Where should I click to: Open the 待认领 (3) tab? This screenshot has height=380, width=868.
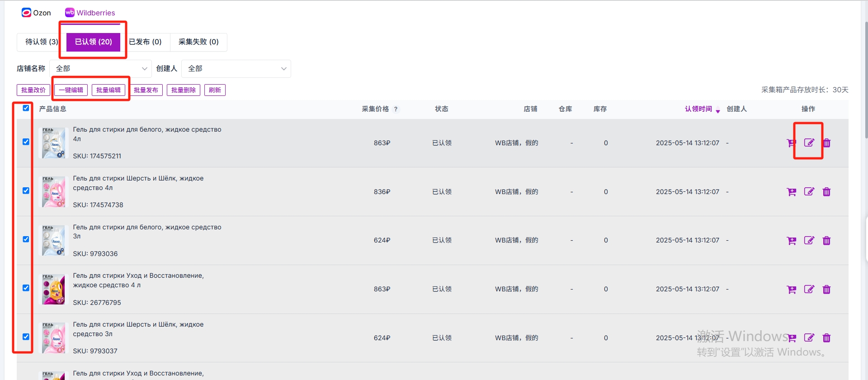42,42
